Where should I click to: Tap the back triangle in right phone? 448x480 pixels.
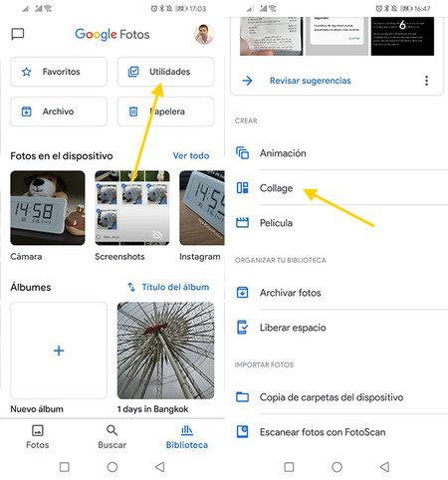[384, 467]
